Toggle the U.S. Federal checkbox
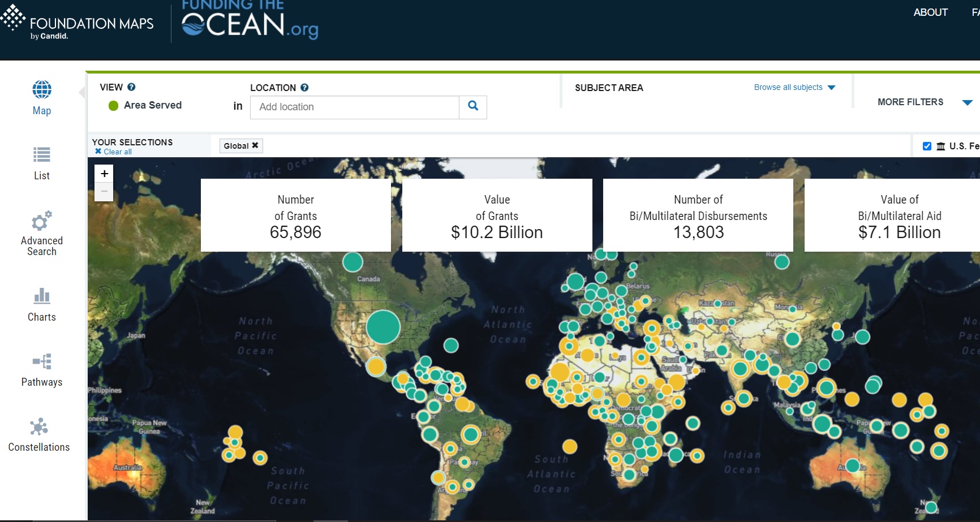This screenshot has width=980, height=522. (927, 146)
